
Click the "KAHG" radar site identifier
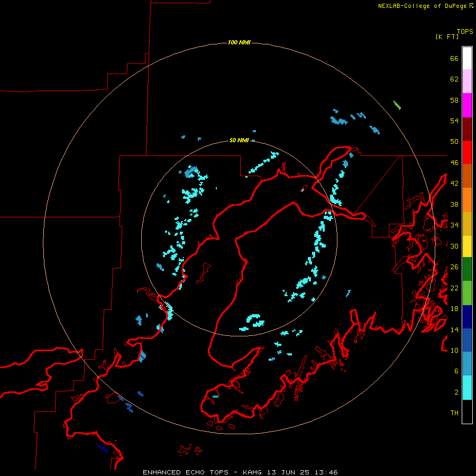253,472
